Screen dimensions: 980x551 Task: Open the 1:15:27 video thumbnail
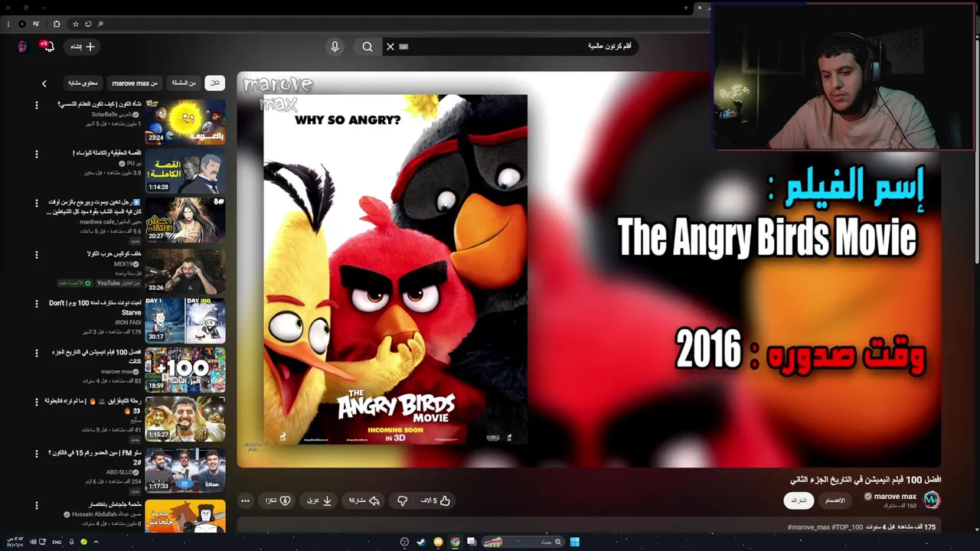pyautogui.click(x=185, y=419)
